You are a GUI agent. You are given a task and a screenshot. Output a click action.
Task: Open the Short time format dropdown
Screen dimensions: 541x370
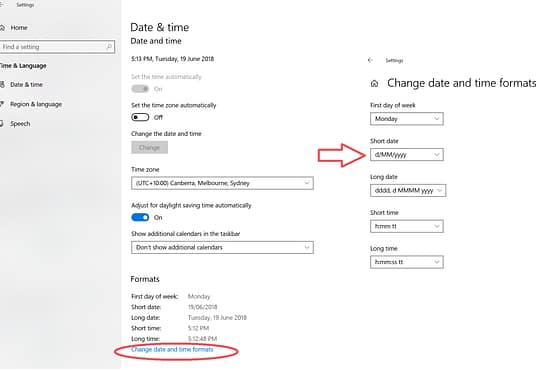407,226
